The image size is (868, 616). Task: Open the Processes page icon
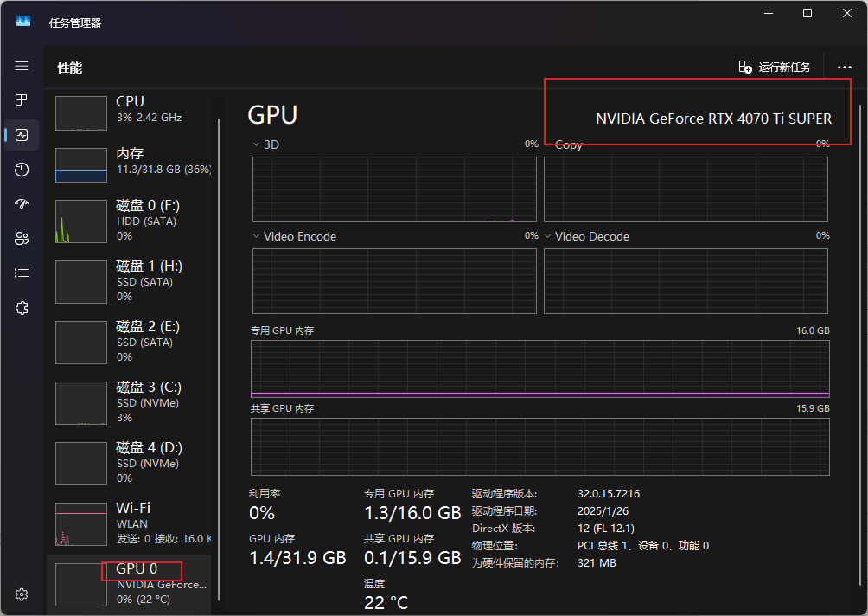coord(22,100)
